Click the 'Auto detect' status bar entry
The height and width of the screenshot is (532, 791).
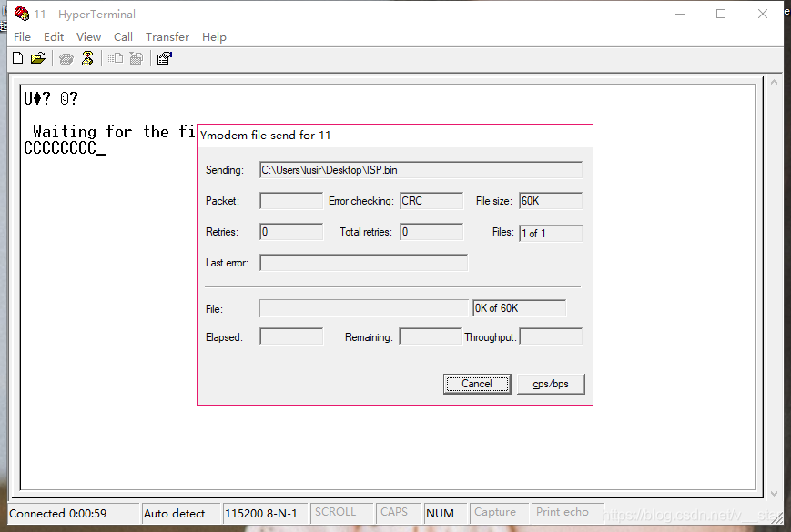point(180,514)
